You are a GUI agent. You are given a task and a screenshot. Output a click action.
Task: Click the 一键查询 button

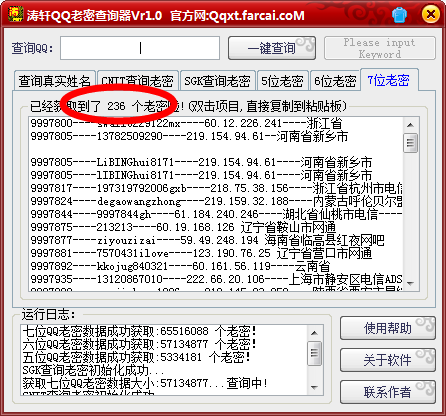(x=272, y=48)
